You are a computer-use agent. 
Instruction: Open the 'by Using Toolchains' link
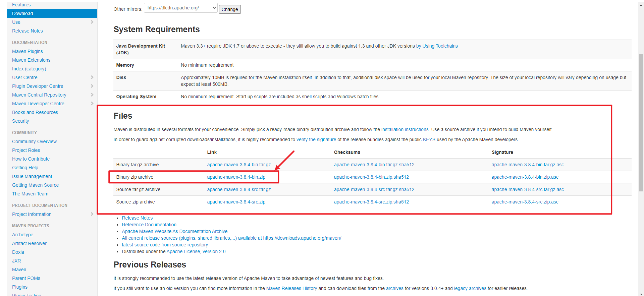coord(437,46)
